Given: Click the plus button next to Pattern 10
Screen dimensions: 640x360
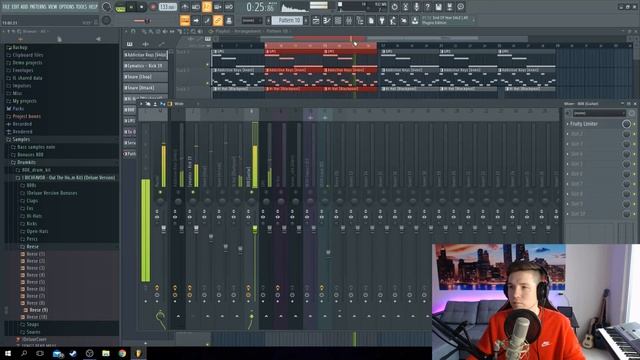Looking at the screenshot, I should pyautogui.click(x=306, y=20).
